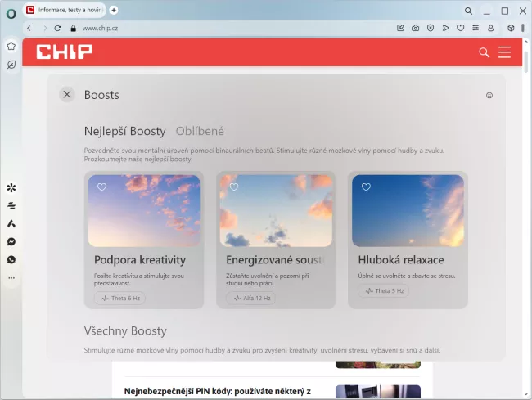
Task: Click the smiley feedback icon in Boosts
Action: (489, 95)
